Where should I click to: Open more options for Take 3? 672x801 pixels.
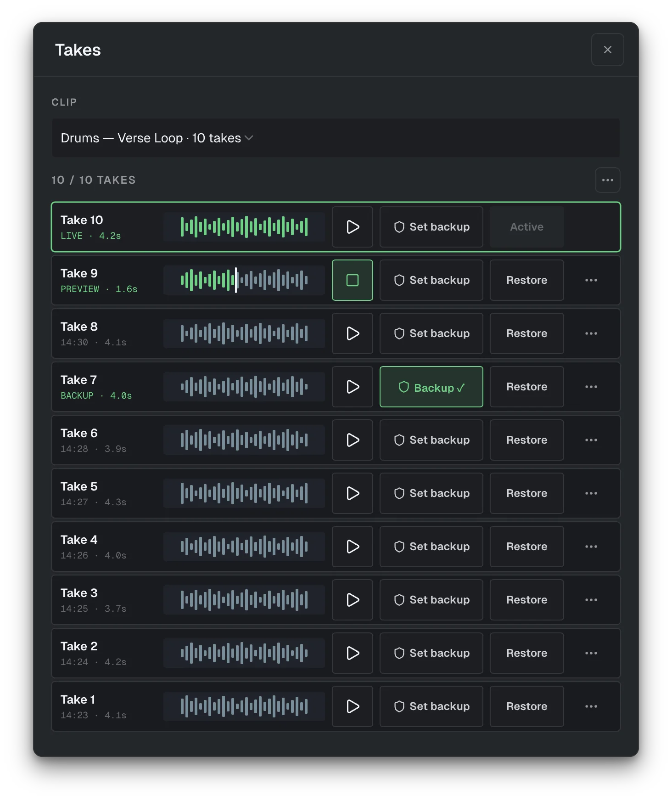click(591, 600)
